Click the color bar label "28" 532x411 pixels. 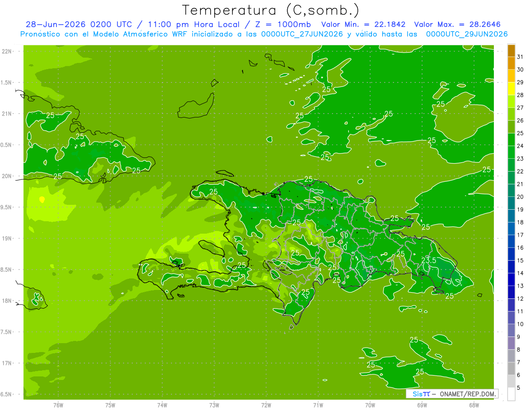(520, 95)
